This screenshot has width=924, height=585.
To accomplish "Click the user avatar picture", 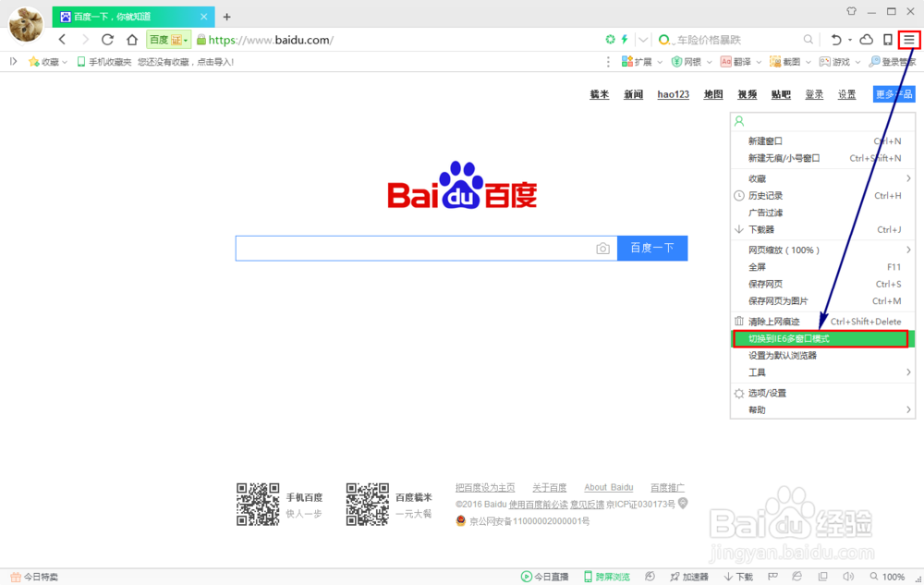I will (26, 24).
